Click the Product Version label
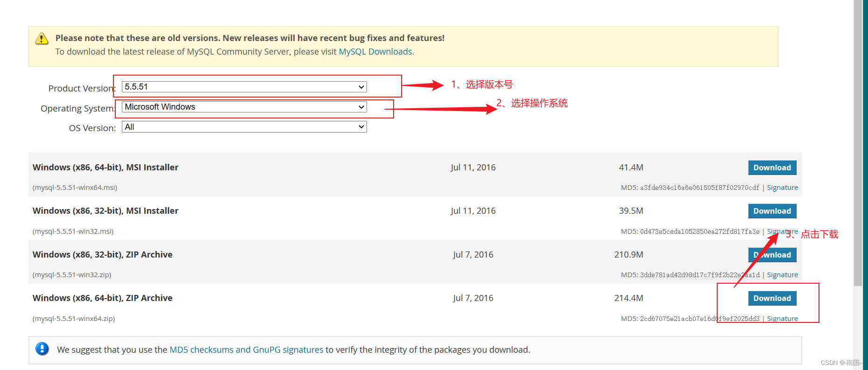Screen dimensions: 868x370 click(x=82, y=88)
